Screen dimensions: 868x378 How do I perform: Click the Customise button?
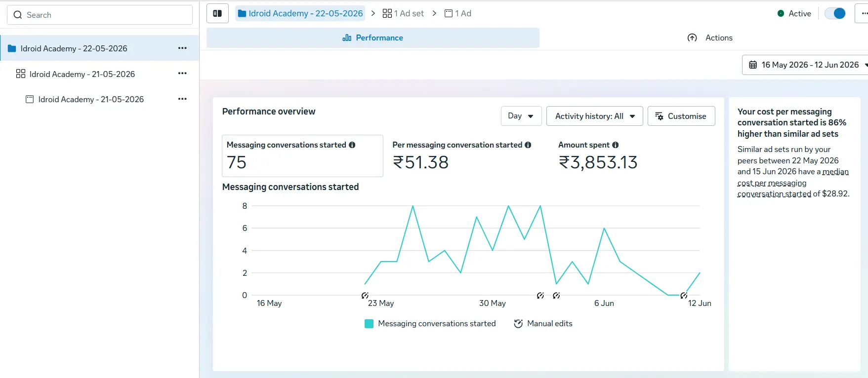(x=681, y=116)
